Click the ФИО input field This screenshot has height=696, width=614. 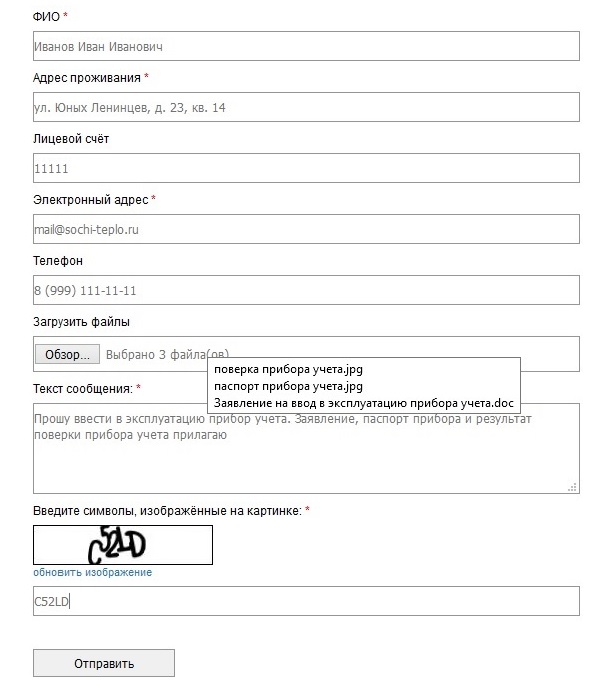(306, 46)
